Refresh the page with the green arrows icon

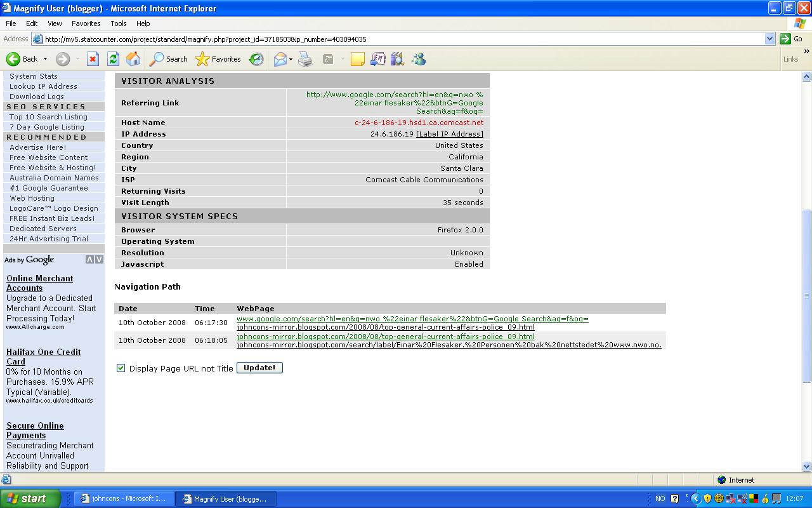[x=113, y=59]
